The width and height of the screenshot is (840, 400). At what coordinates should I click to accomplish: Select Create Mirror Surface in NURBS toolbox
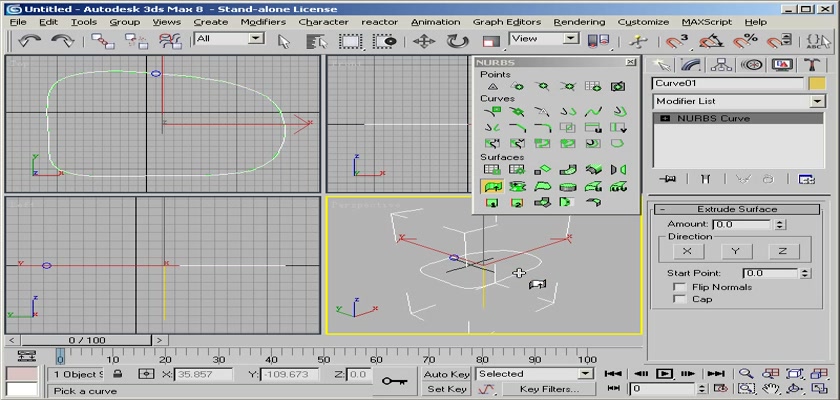(618, 170)
